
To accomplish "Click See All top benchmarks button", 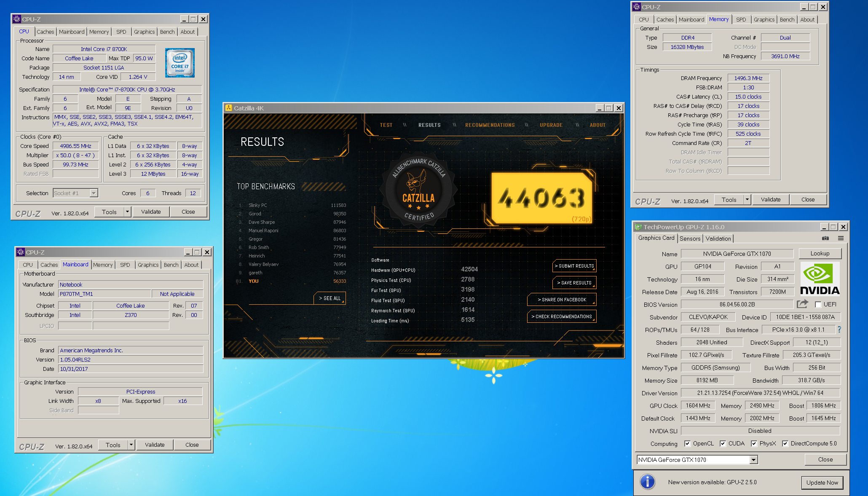I will coord(330,298).
